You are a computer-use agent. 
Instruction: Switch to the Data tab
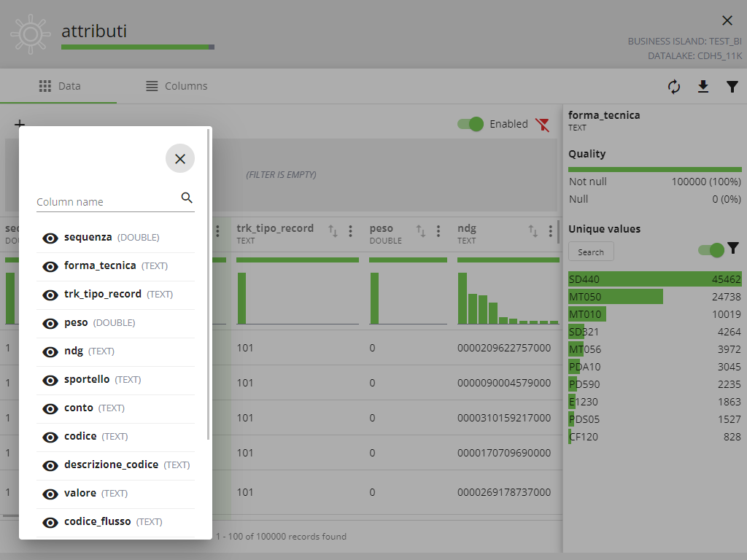click(x=59, y=86)
